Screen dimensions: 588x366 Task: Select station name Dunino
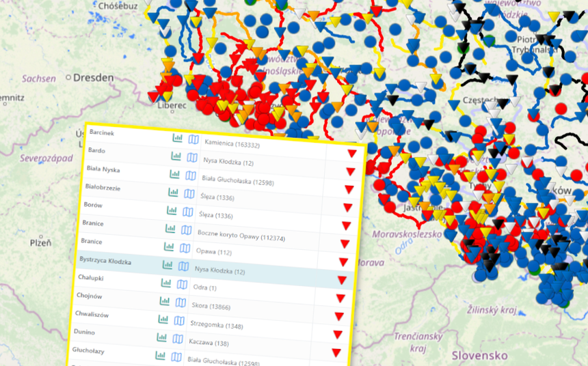84,332
